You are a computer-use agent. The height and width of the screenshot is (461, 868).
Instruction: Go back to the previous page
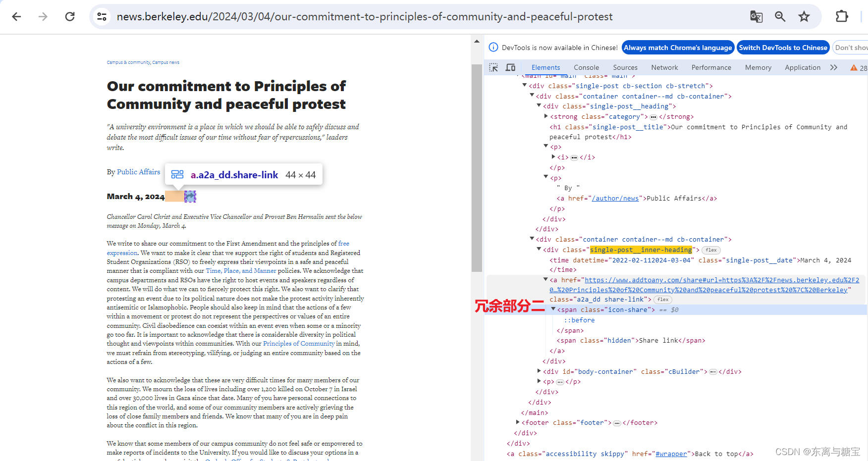coord(16,17)
